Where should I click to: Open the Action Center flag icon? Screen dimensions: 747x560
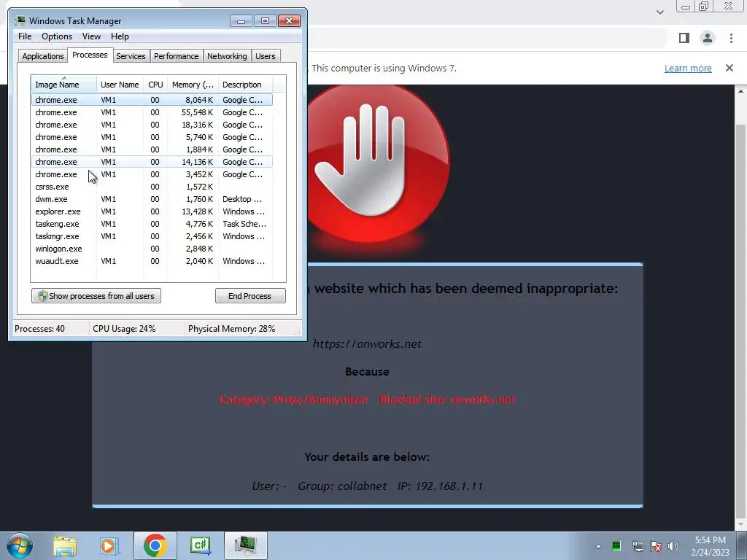coord(656,546)
